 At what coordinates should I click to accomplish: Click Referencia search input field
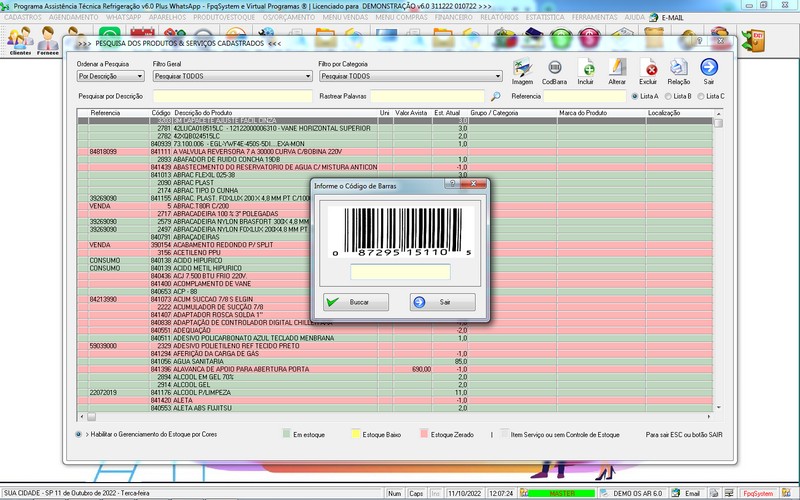[x=585, y=96]
